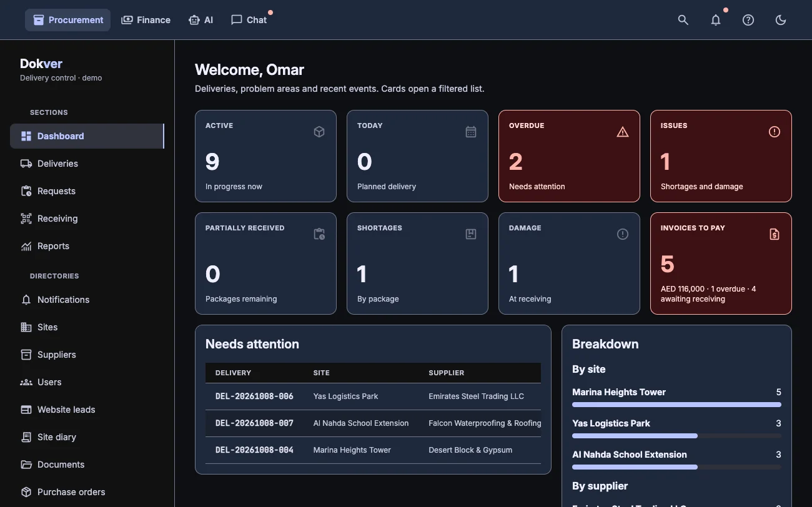812x507 pixels.
Task: Click the Suppliers box icon
Action: click(x=26, y=355)
